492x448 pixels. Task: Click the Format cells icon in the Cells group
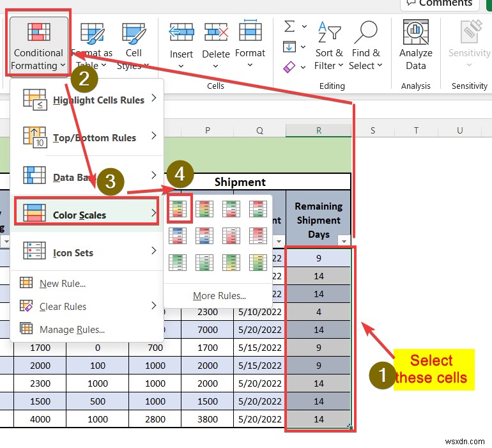pyautogui.click(x=250, y=31)
